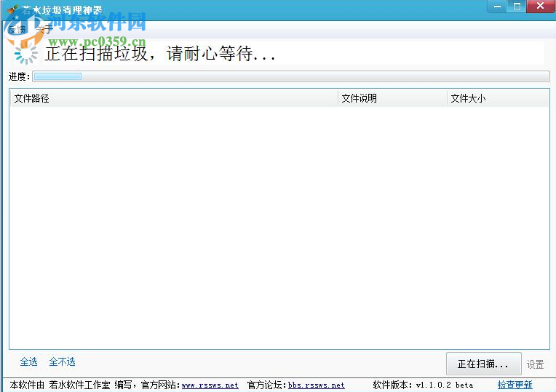Sort by 文件说明 column header
The image size is (556, 392).
392,98
